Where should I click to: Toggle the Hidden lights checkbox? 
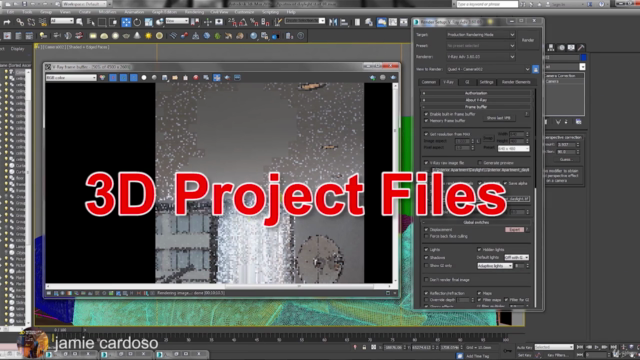click(479, 249)
